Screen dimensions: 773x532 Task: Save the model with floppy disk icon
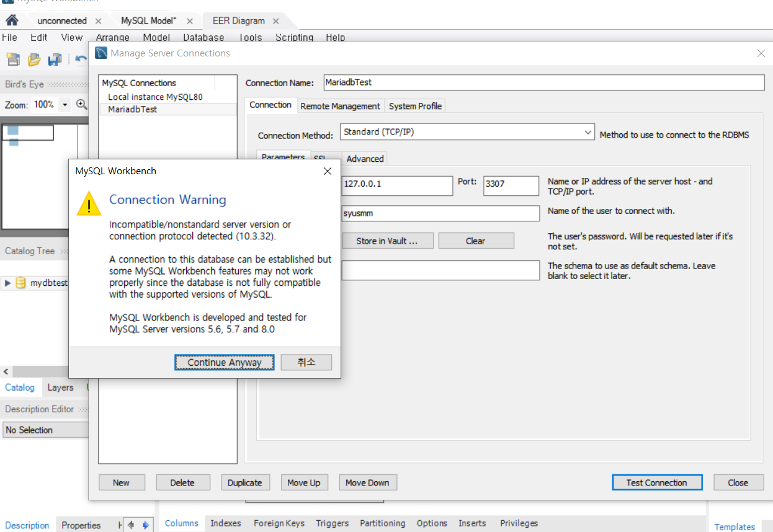tap(55, 60)
